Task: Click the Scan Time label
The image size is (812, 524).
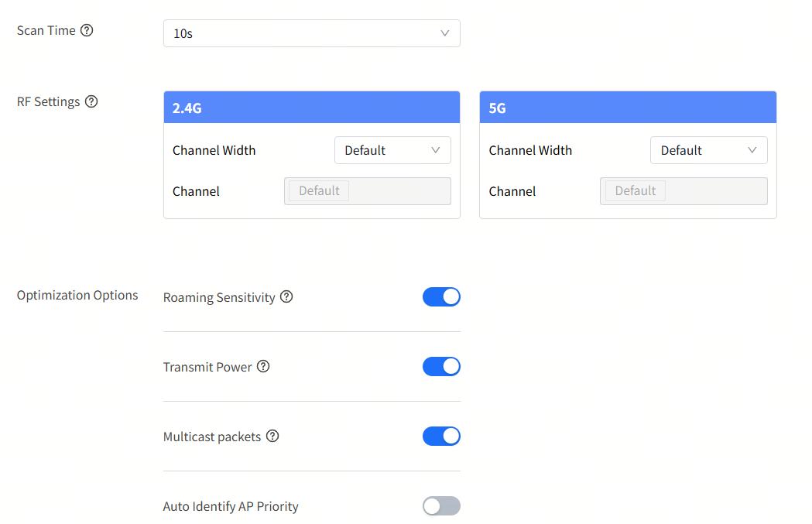Action: pos(46,31)
